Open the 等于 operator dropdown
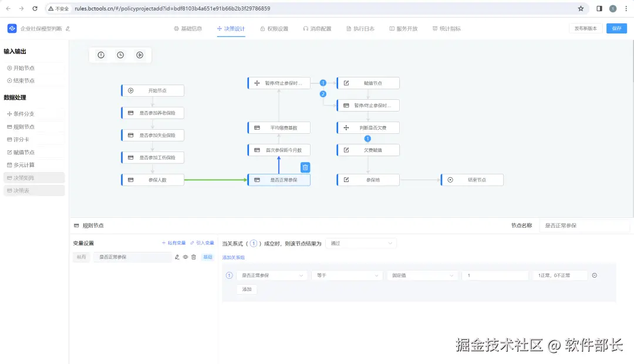634x364 pixels. (347, 275)
